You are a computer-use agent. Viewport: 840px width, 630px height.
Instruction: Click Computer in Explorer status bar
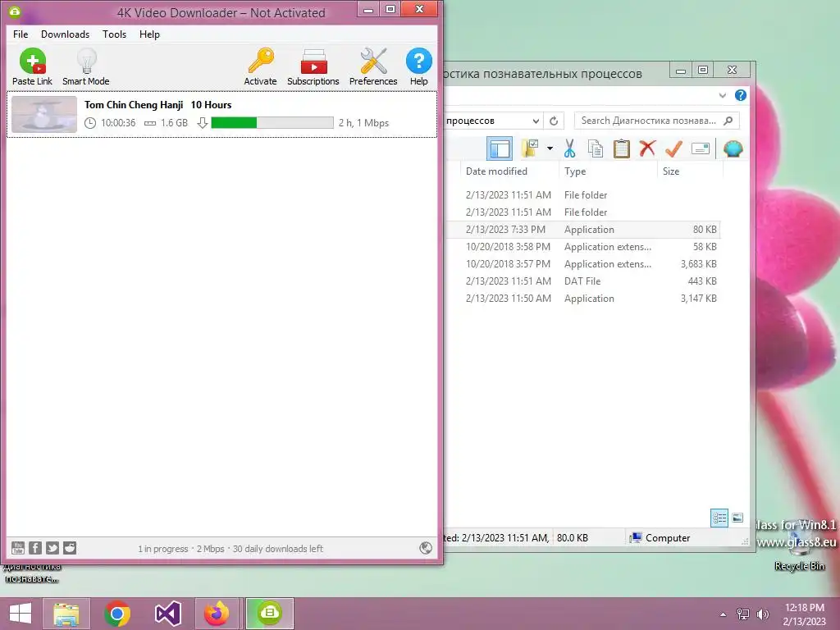point(660,538)
